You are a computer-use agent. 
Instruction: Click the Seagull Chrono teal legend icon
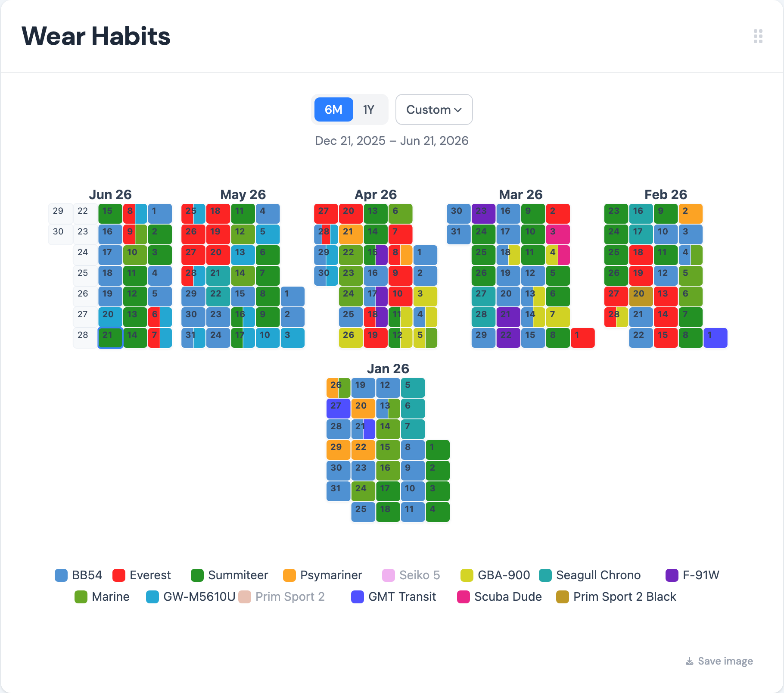(x=545, y=575)
